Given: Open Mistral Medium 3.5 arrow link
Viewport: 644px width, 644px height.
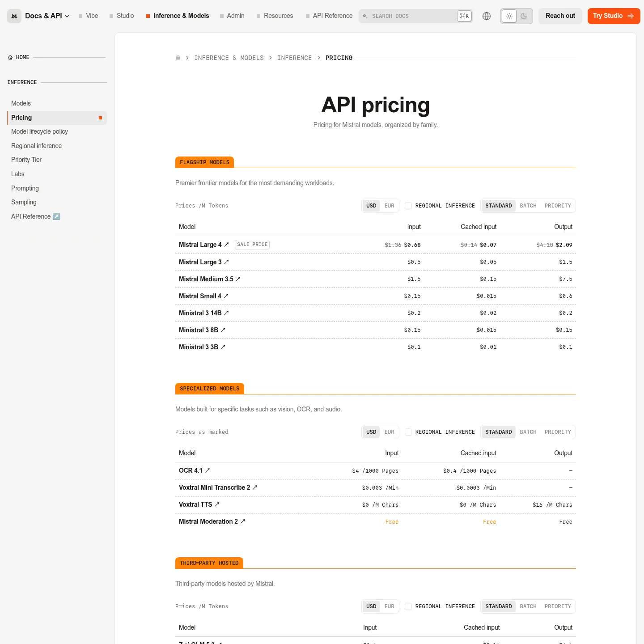Looking at the screenshot, I should click(x=238, y=279).
